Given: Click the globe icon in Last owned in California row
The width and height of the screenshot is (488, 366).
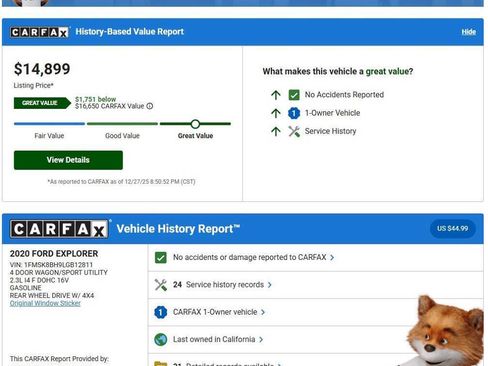Looking at the screenshot, I should (x=161, y=340).
